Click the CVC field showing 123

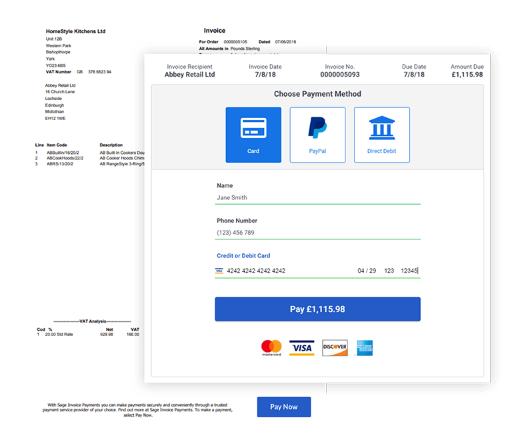[x=389, y=271]
